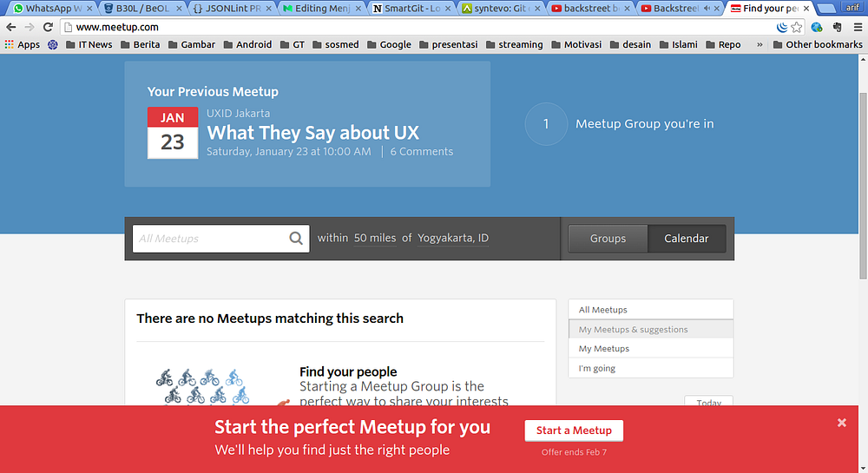Image resolution: width=868 pixels, height=473 pixels.
Task: Click the page vertical scrollbar thumb
Action: (x=863, y=187)
